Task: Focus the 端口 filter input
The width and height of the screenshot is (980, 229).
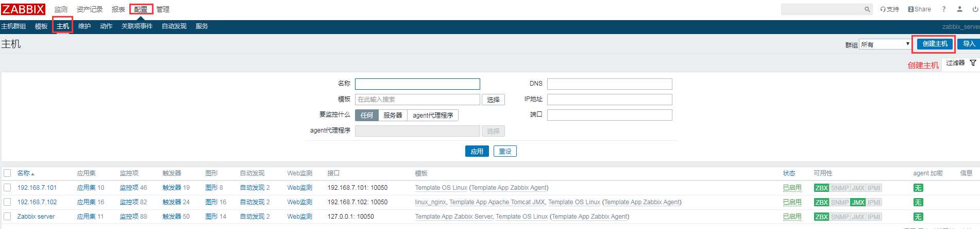Action: (x=610, y=115)
